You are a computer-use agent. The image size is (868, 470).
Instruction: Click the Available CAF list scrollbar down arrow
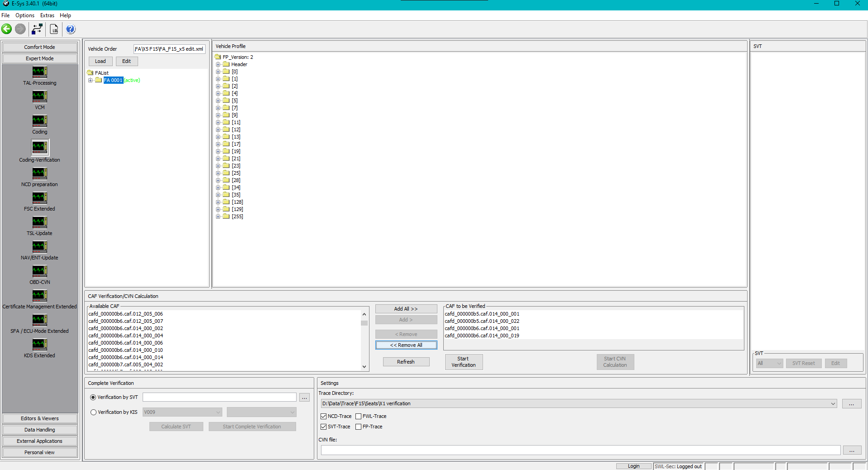[x=364, y=367]
